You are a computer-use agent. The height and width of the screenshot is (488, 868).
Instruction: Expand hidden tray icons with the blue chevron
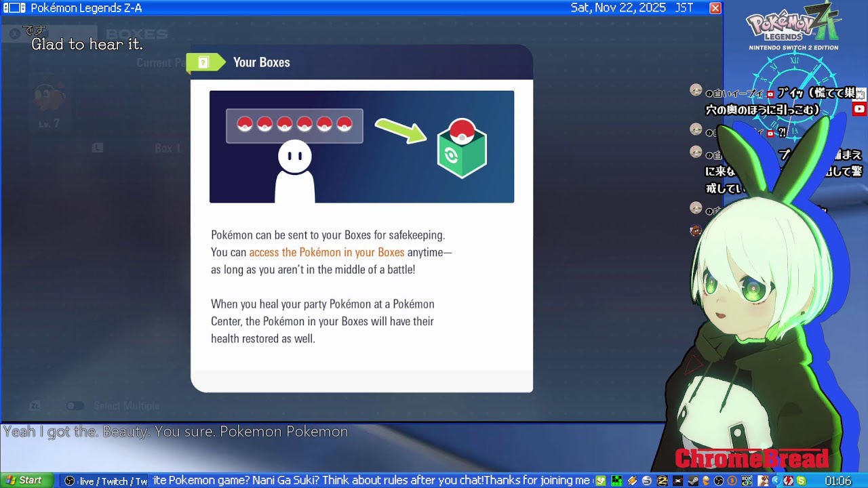click(776, 481)
